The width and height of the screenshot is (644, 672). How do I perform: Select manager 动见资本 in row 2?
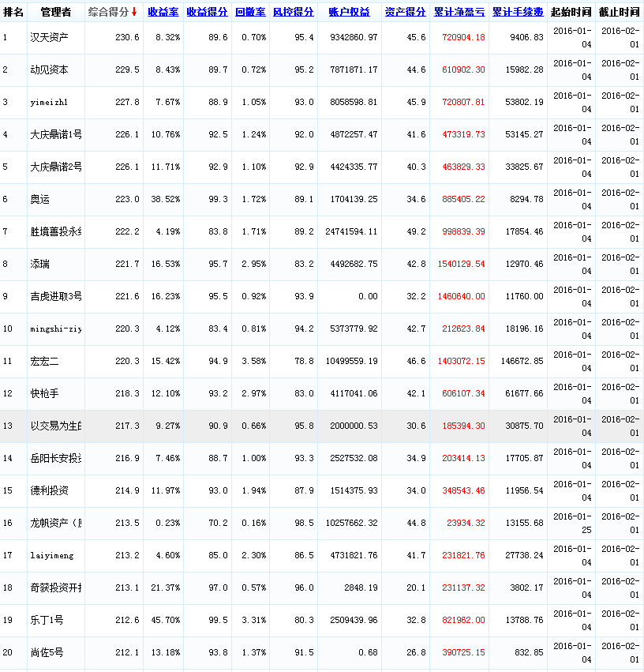[49, 69]
